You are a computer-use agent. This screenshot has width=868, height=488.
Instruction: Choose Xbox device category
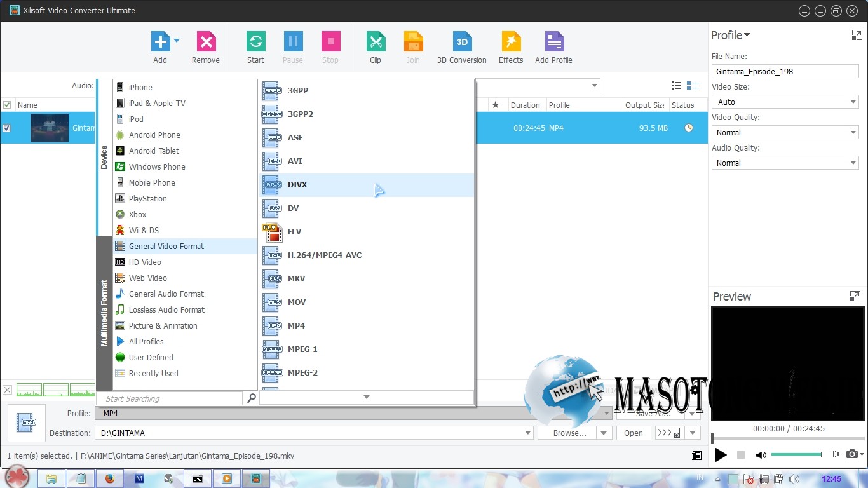185,214
